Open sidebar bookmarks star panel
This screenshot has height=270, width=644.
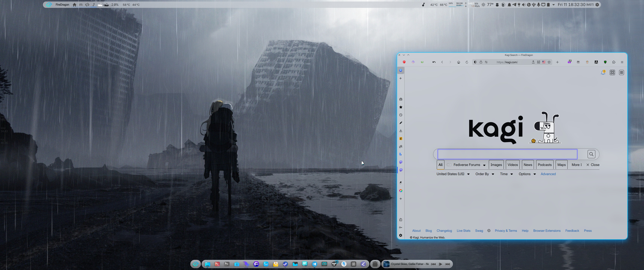coord(401,107)
